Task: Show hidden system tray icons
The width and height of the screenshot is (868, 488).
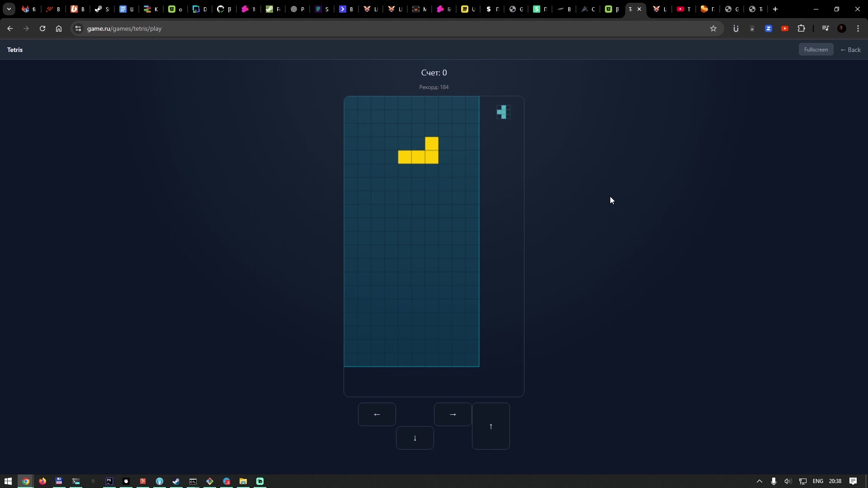Action: tap(759, 481)
